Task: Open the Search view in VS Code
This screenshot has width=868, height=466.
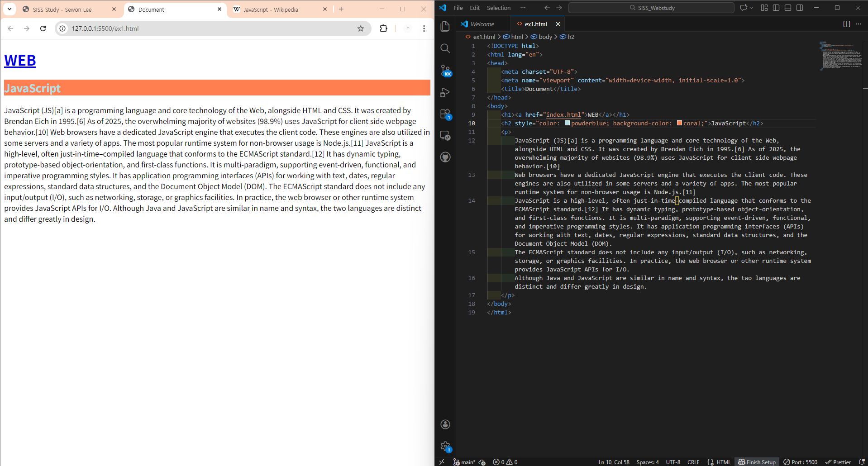Action: (445, 48)
